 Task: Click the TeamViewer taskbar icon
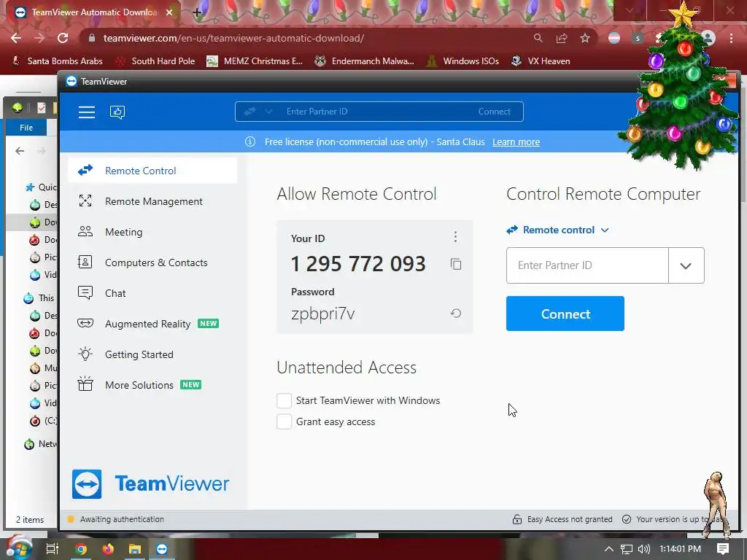[x=162, y=549]
